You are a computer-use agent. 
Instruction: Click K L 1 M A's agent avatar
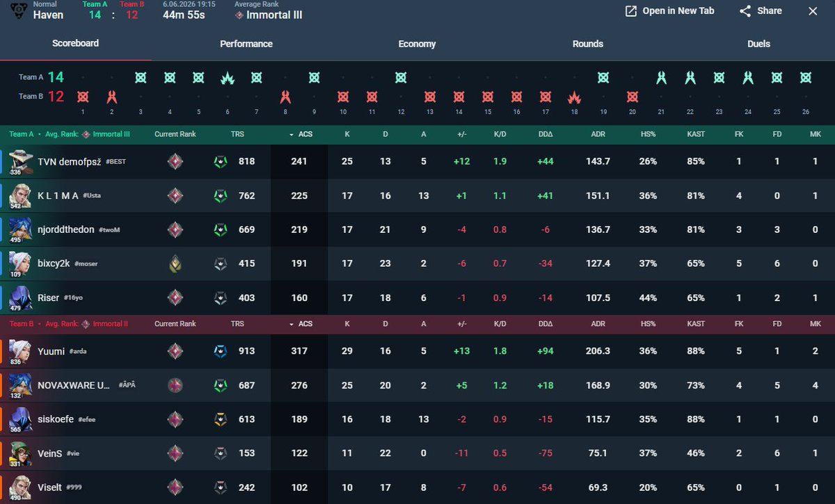[x=20, y=195]
